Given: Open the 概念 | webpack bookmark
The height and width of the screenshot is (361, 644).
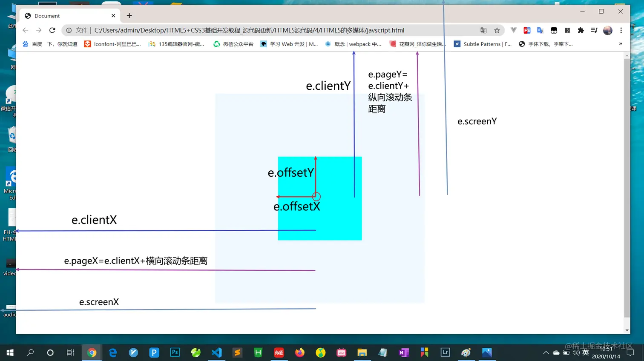Looking at the screenshot, I should tap(353, 44).
